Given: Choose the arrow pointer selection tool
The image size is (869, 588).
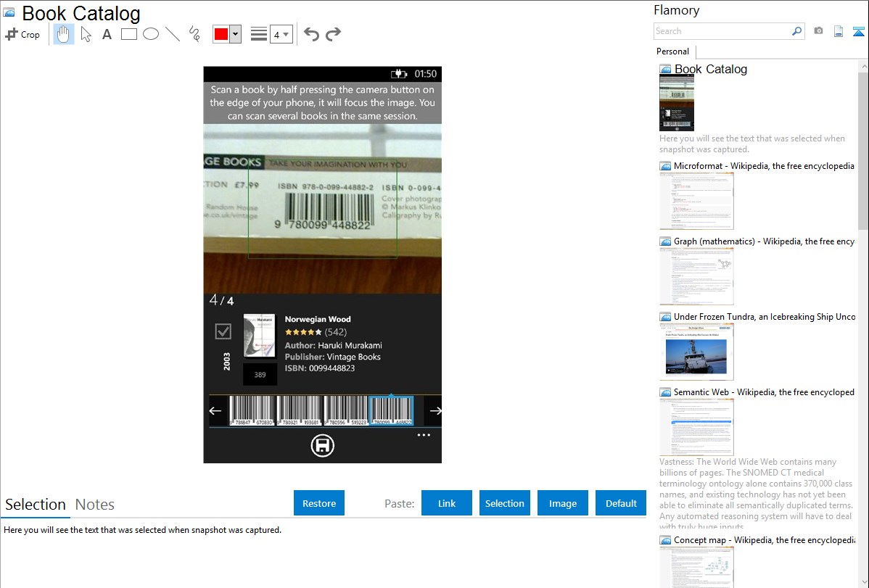Looking at the screenshot, I should [x=86, y=34].
